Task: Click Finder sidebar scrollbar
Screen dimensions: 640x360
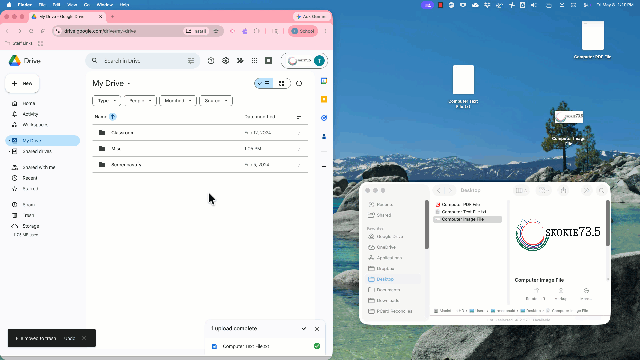Action: click(427, 224)
